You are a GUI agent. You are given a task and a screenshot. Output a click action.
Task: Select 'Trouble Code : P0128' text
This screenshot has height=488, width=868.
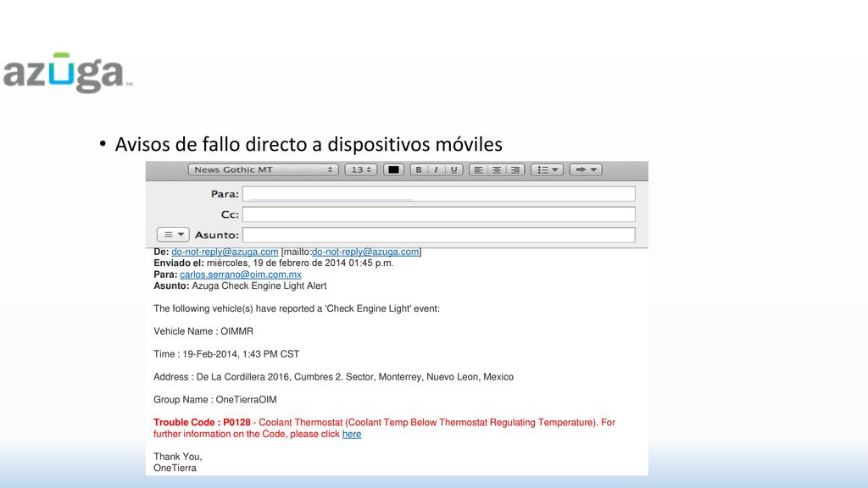pyautogui.click(x=202, y=422)
